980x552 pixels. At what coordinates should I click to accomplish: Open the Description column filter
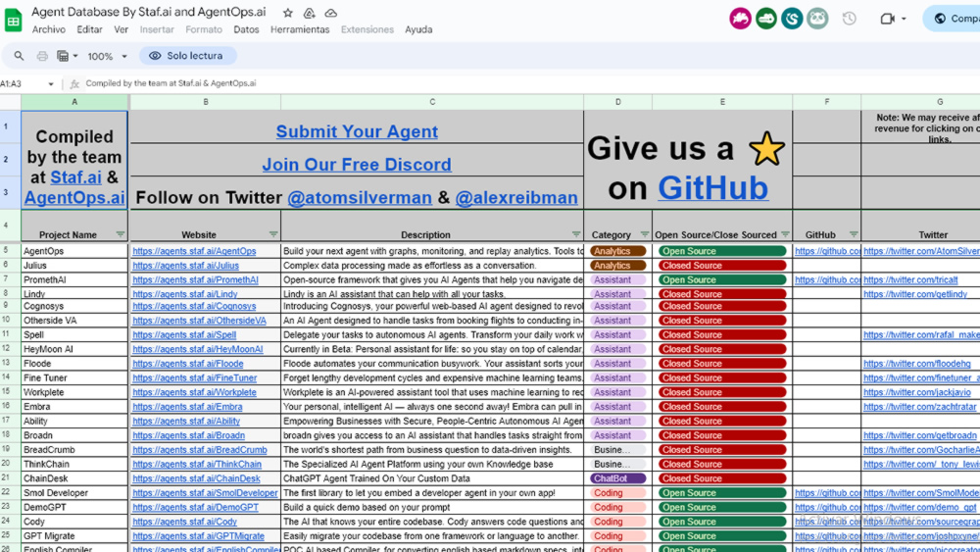pos(576,234)
